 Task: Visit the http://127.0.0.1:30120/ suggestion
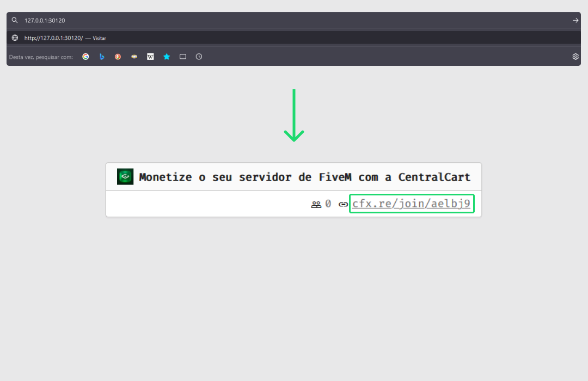click(293, 38)
